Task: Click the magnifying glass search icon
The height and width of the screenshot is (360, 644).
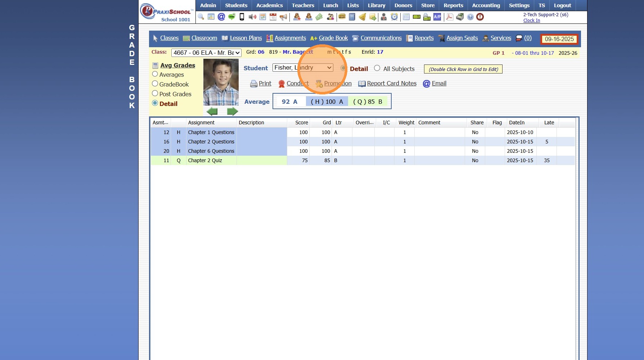Action: coord(201,17)
